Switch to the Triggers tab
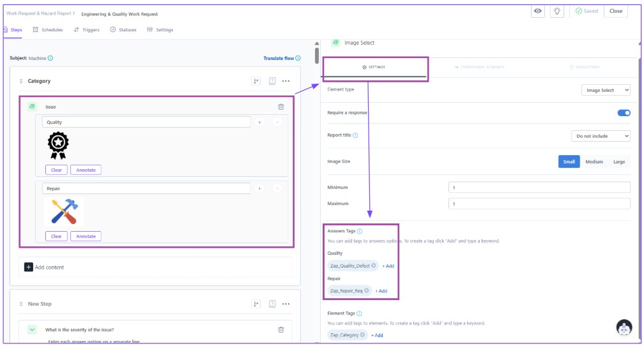644x346 pixels. 86,30
